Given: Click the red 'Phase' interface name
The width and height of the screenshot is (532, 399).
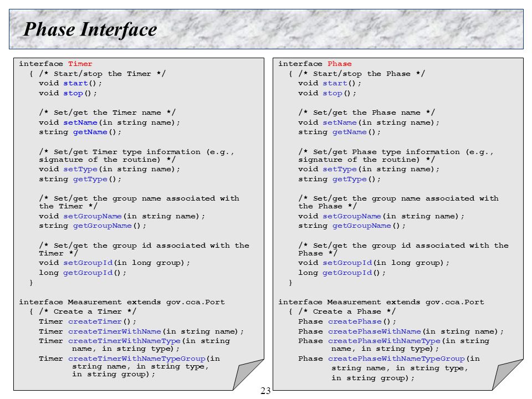Looking at the screenshot, I should (339, 64).
